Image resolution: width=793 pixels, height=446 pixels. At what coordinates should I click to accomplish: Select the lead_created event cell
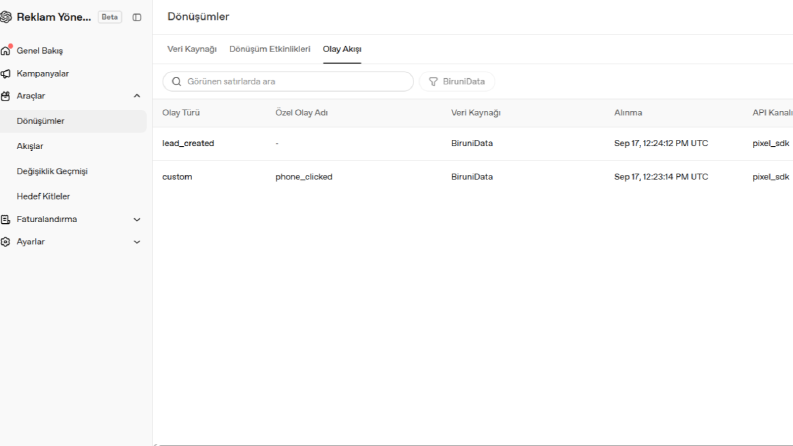[188, 144]
